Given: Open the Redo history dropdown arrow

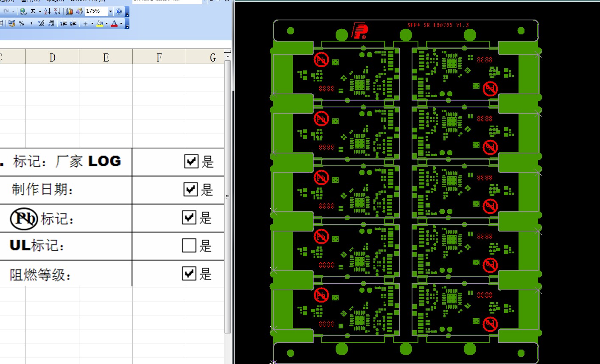Looking at the screenshot, I should click(13, 11).
